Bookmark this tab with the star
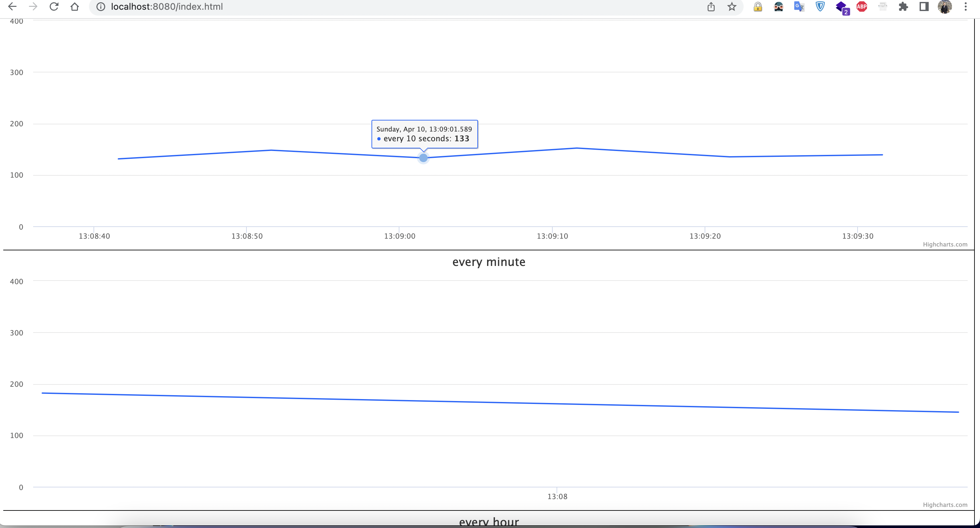 coord(732,6)
